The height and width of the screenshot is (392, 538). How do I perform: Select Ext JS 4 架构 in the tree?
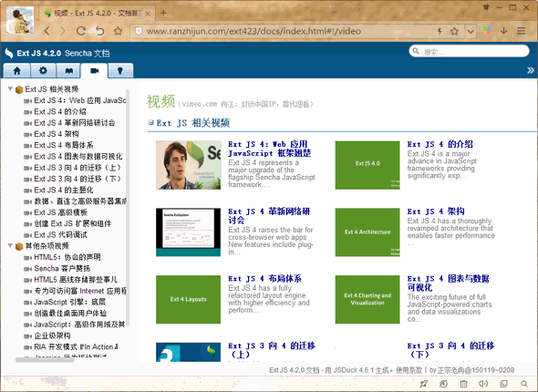tap(57, 134)
